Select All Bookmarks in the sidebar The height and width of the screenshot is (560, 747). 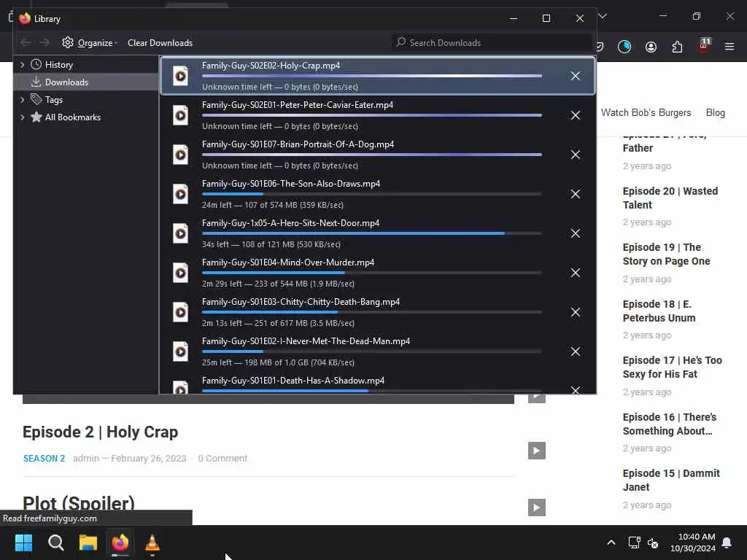[73, 117]
